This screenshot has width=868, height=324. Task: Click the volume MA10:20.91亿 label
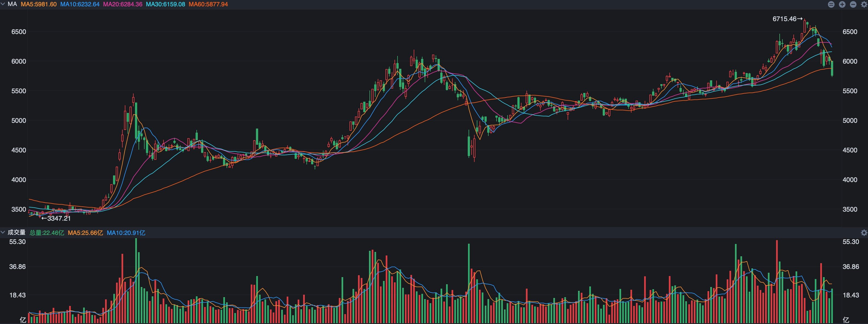click(x=126, y=233)
